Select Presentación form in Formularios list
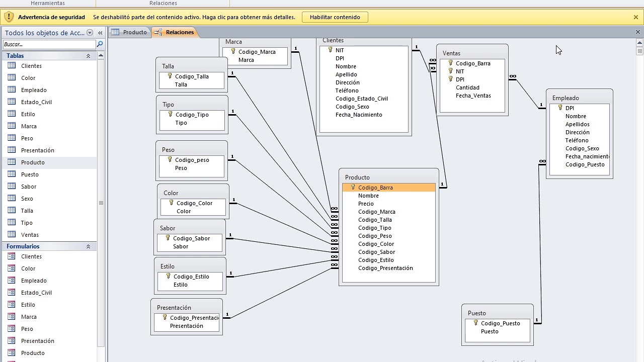Image resolution: width=644 pixels, height=362 pixels. click(x=49, y=341)
